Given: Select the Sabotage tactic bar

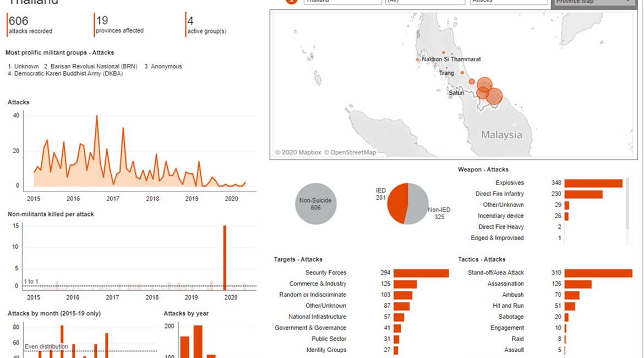Looking at the screenshot, I should click(x=567, y=317).
